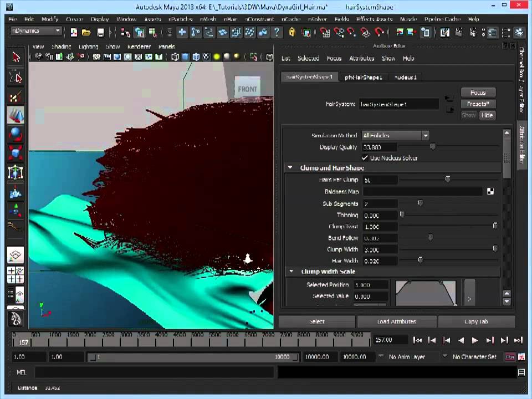Click the hairSystem name input field
This screenshot has height=399, width=532.
[399, 104]
